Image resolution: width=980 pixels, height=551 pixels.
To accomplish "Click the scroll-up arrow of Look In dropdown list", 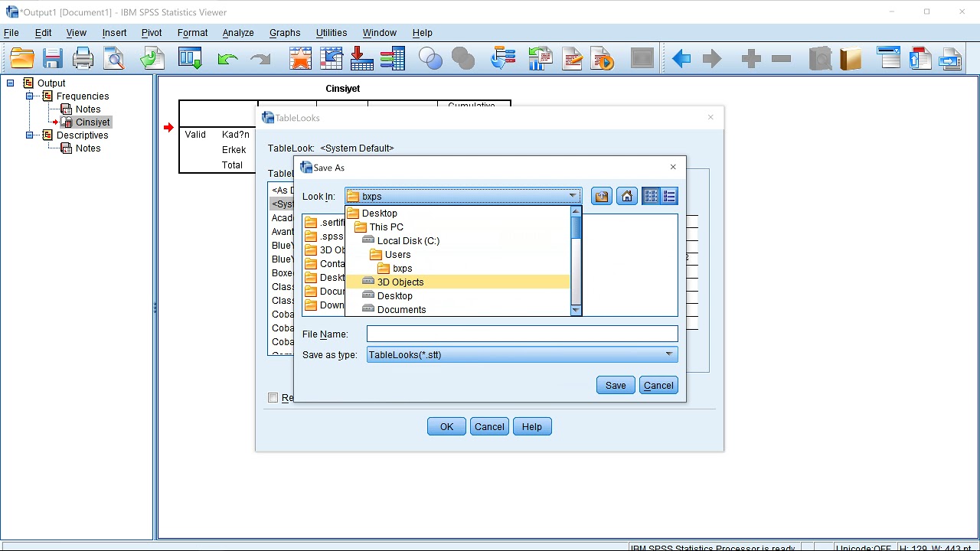I will (576, 212).
